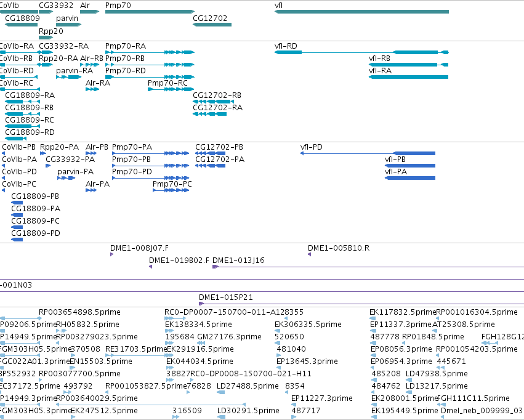524x420 pixels.
Task: Click the DME1-008J07.F BAC end label
Action: click(139, 248)
